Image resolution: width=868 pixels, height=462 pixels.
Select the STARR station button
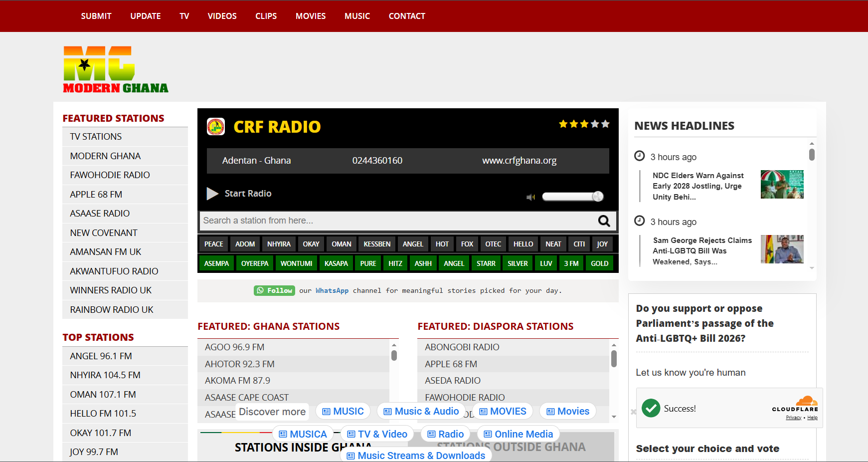click(486, 263)
